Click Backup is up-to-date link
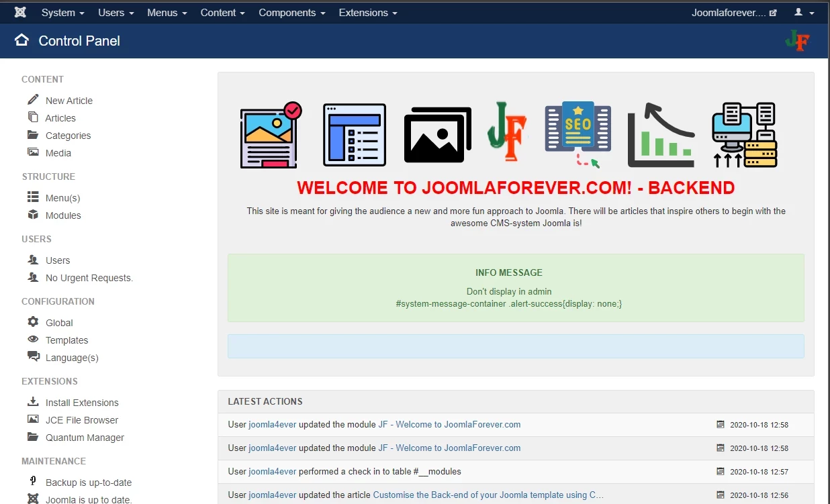The image size is (830, 504). 89,483
